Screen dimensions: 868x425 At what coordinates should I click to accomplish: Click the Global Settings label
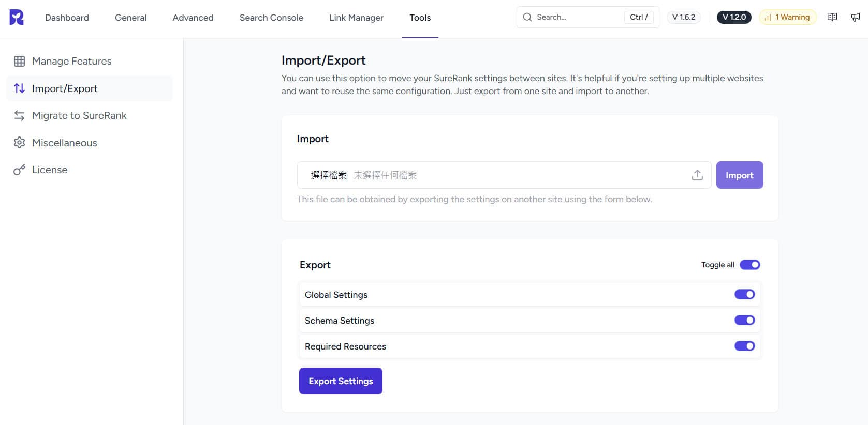pyautogui.click(x=336, y=295)
